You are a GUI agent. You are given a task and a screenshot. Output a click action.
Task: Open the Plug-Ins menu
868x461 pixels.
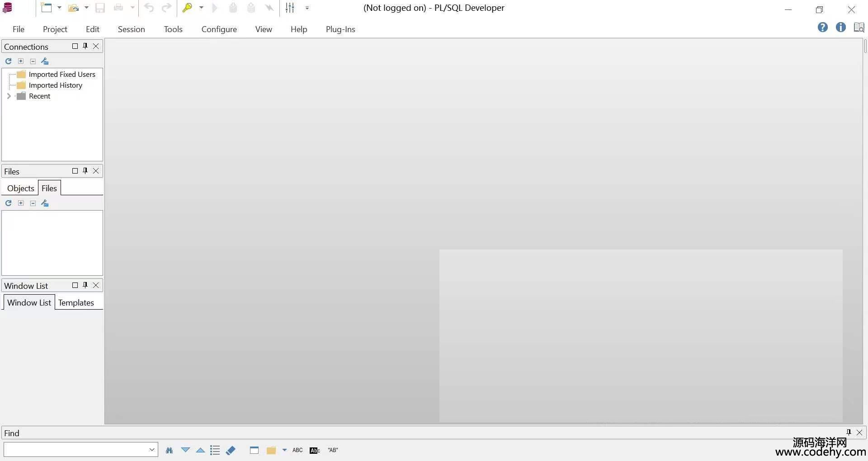(x=340, y=29)
